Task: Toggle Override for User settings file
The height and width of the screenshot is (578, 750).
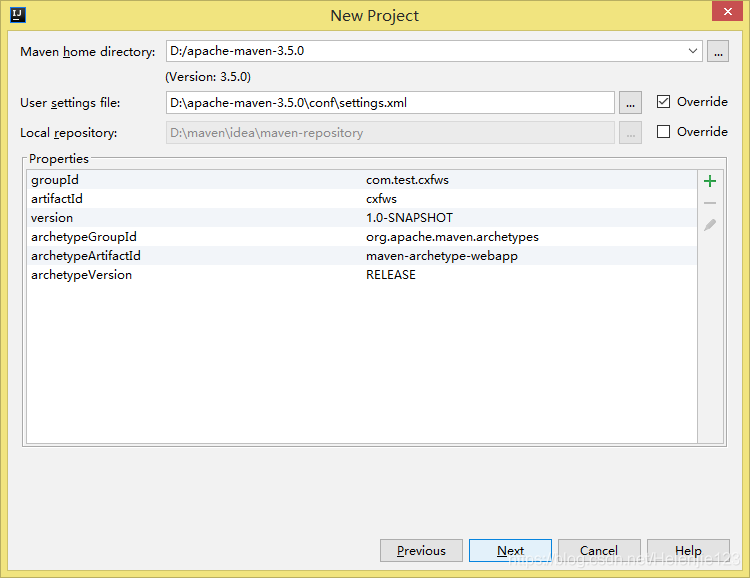Action: [x=663, y=101]
